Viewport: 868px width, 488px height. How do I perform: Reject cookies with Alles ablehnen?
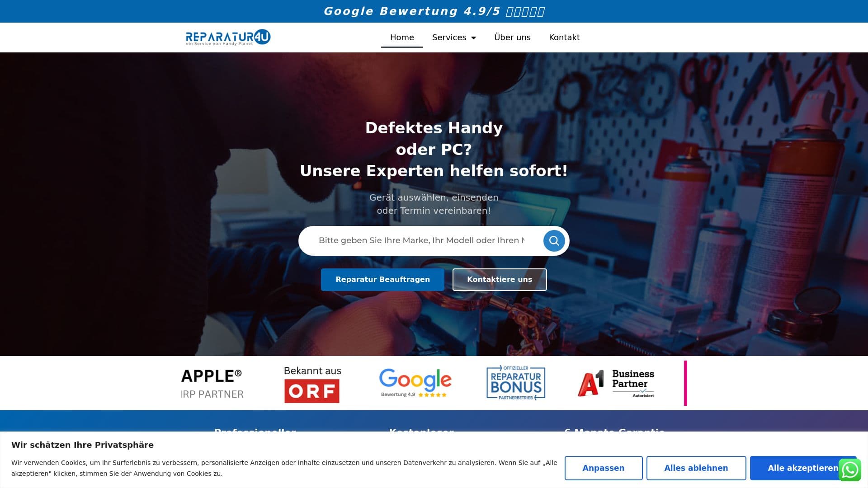click(x=696, y=468)
